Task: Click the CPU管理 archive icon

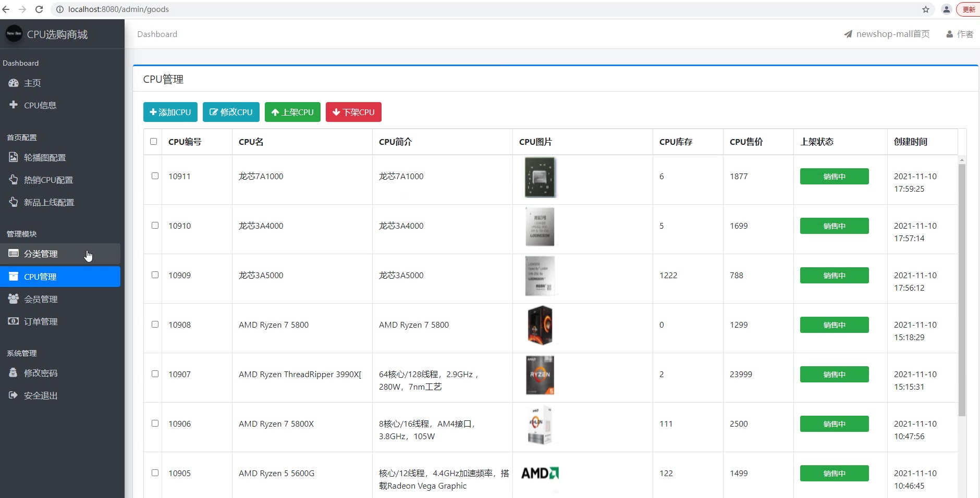Action: pos(14,277)
